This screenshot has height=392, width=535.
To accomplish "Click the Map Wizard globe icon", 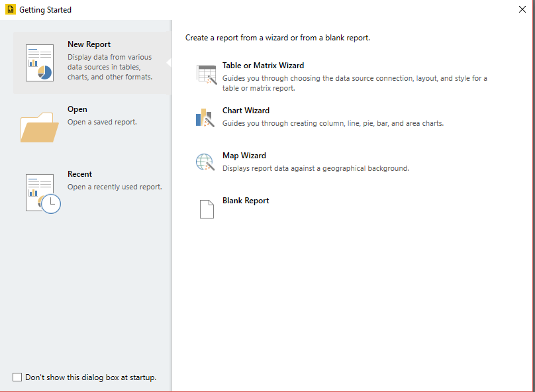I will [205, 162].
